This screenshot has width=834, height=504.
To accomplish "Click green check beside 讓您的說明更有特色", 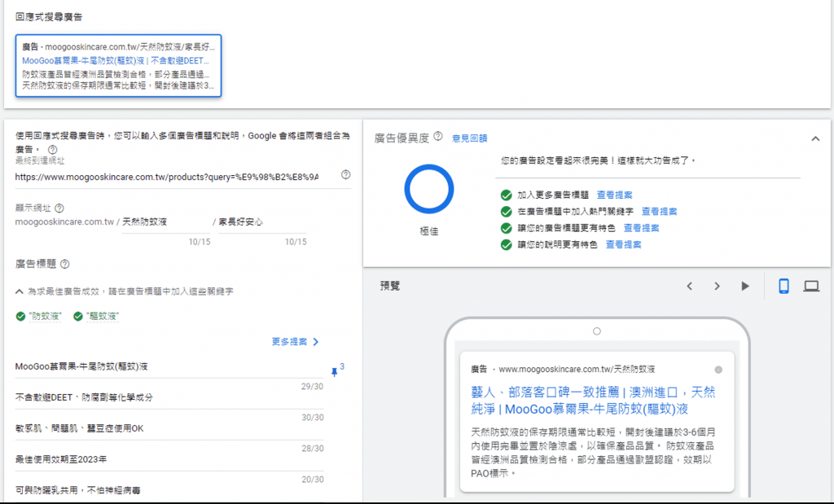I will 507,244.
